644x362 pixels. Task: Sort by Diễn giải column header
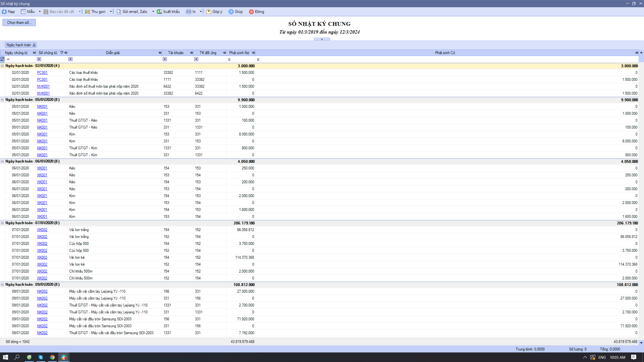[113, 53]
